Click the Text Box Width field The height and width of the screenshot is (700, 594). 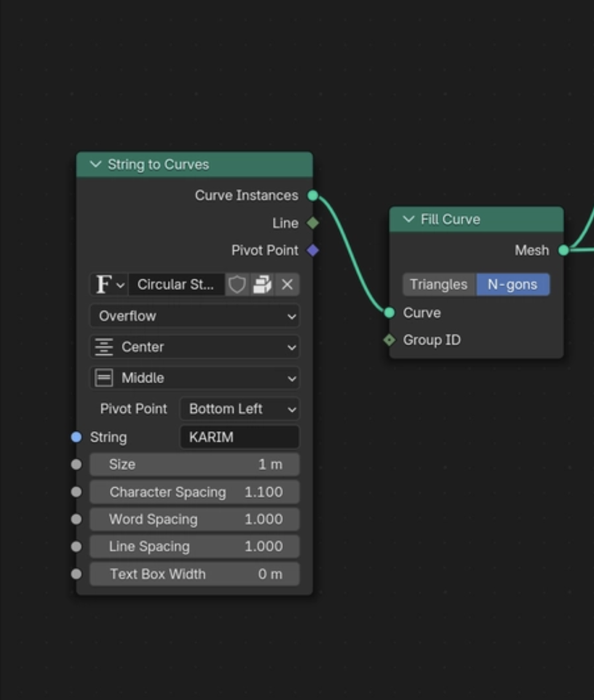pyautogui.click(x=194, y=574)
